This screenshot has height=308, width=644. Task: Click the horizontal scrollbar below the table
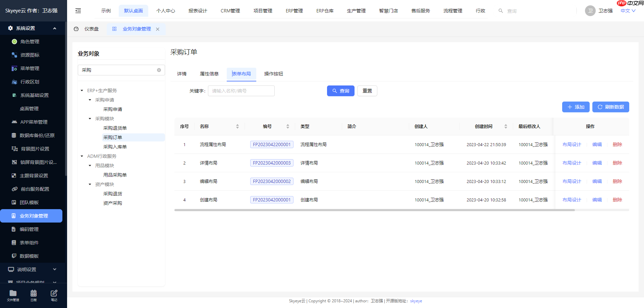pos(375,210)
